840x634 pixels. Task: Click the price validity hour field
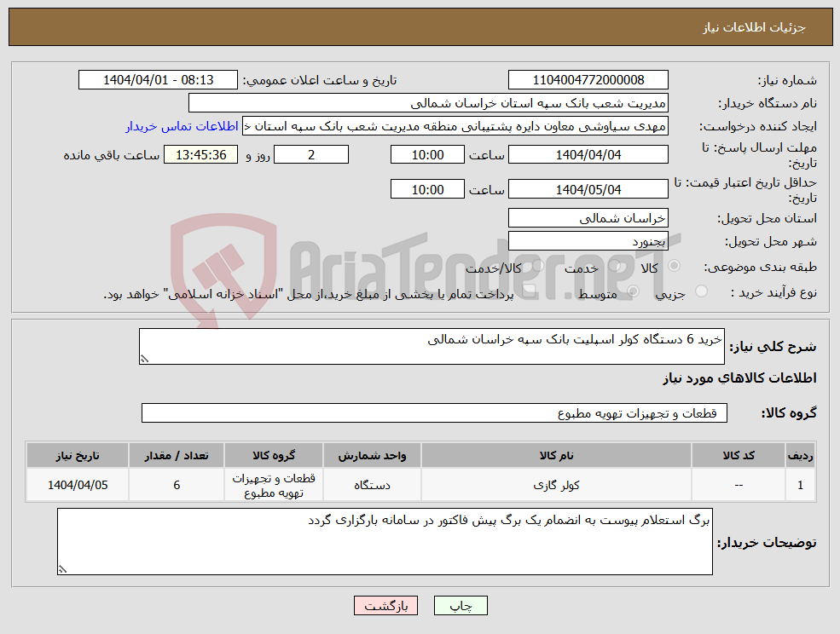click(427, 189)
